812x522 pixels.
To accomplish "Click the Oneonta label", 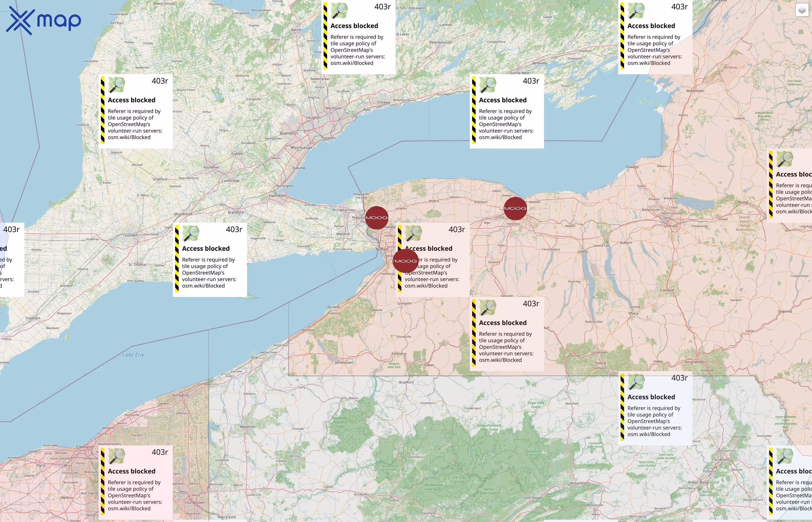I will point(784,311).
